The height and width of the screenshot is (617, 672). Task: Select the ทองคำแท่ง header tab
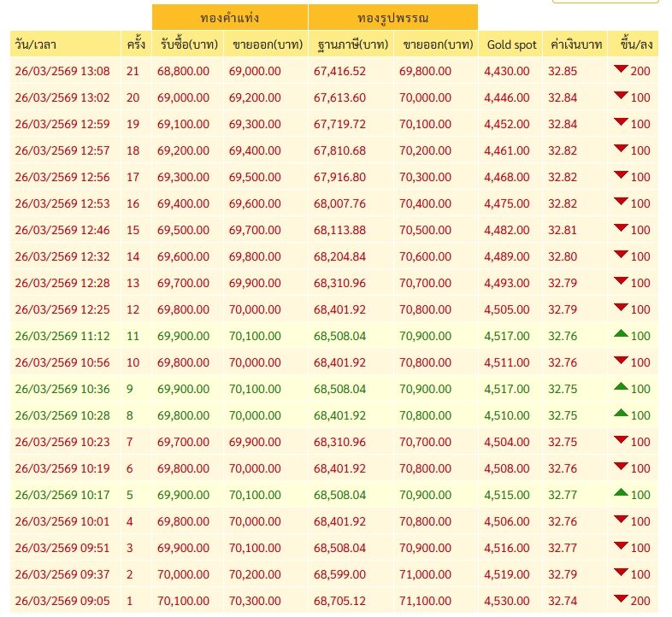click(x=230, y=18)
